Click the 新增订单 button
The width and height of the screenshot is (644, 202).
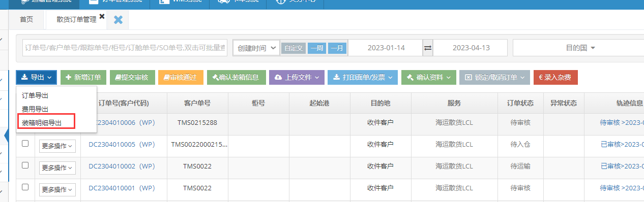point(83,78)
